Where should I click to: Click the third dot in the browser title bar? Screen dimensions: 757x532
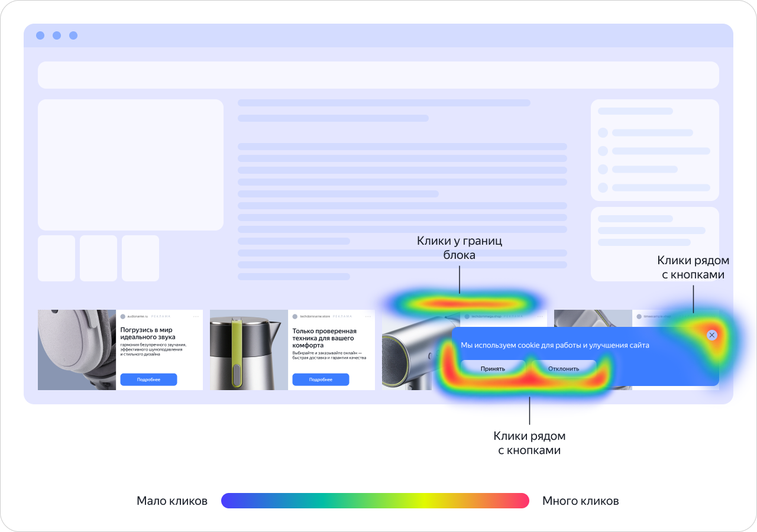click(73, 35)
